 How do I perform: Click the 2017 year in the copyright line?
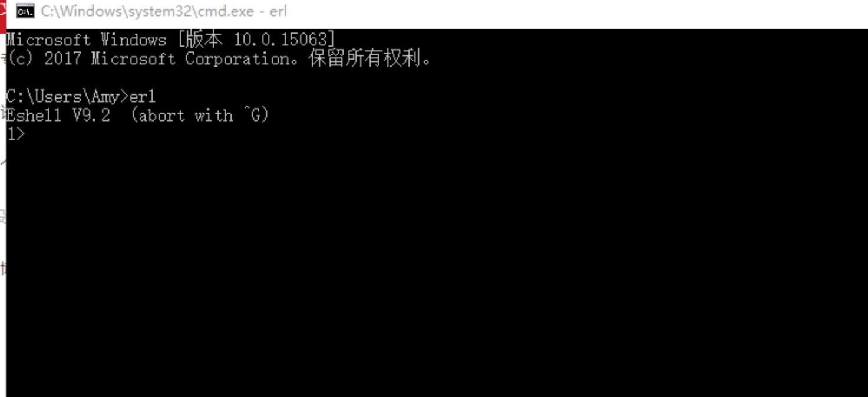tap(62, 58)
